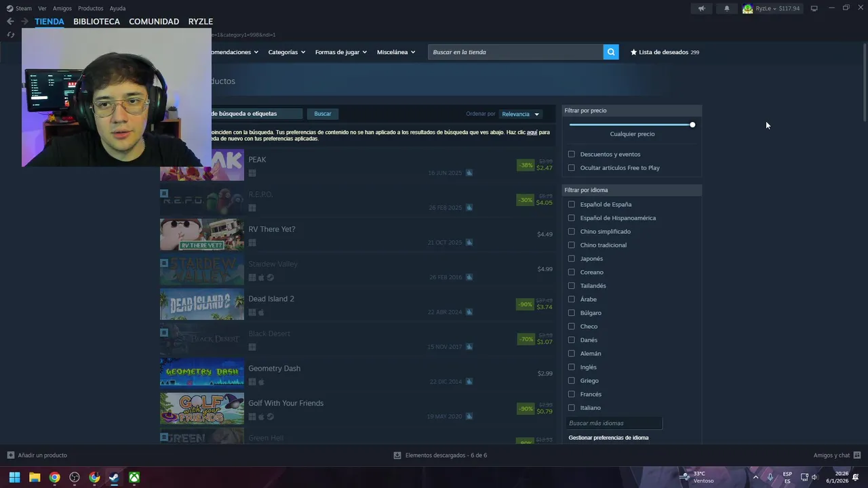Click the SteamOS icon under Stardew Valley

pyautogui.click(x=270, y=277)
